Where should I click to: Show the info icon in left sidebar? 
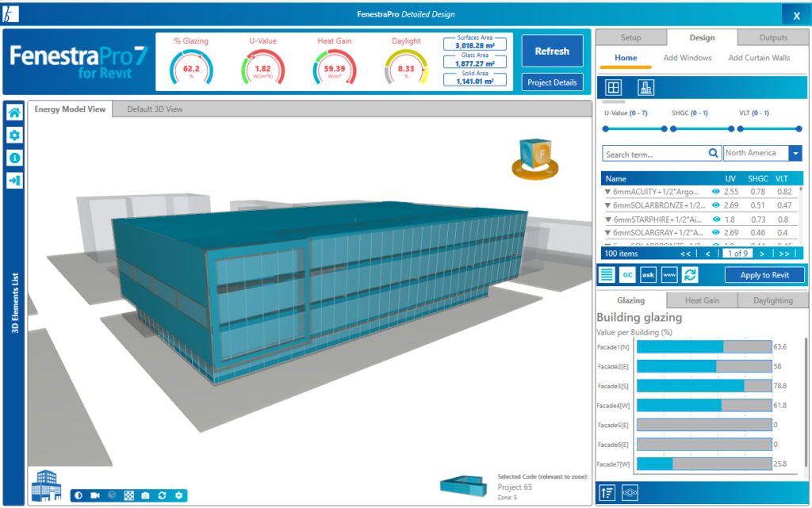click(x=14, y=158)
